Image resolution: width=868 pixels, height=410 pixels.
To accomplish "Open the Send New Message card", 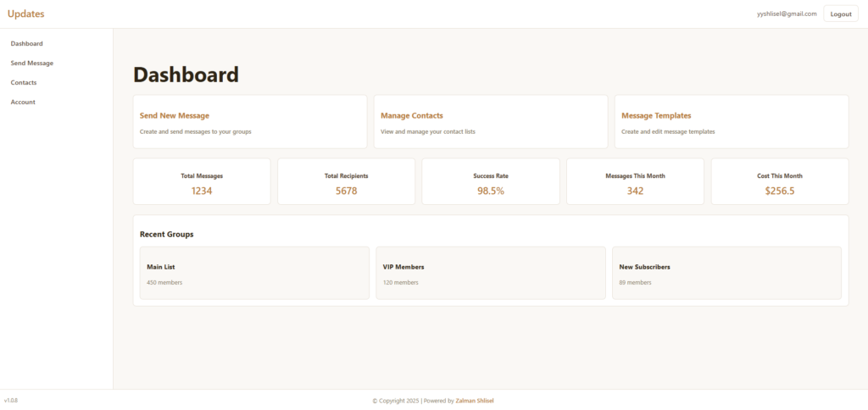I will pos(250,122).
